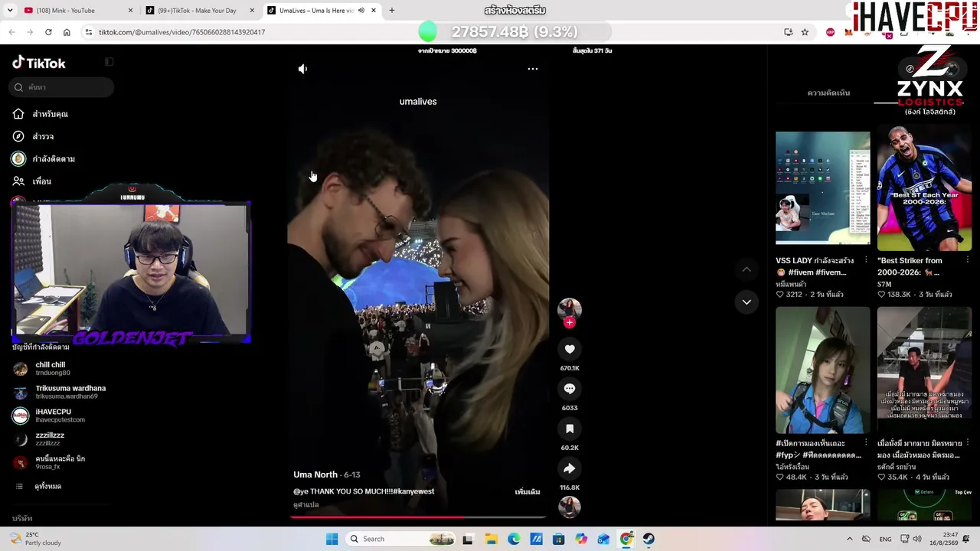980x551 pixels.
Task: Bookmark the video to favorites
Action: [570, 429]
